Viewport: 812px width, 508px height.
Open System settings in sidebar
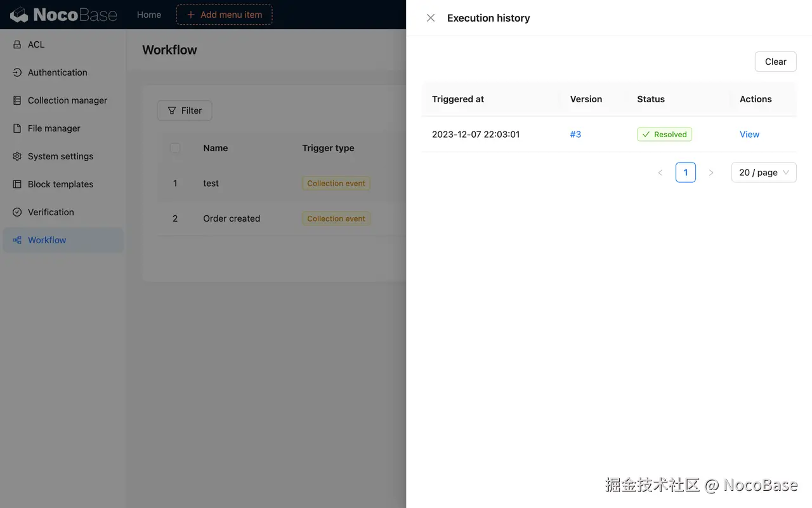pyautogui.click(x=63, y=156)
